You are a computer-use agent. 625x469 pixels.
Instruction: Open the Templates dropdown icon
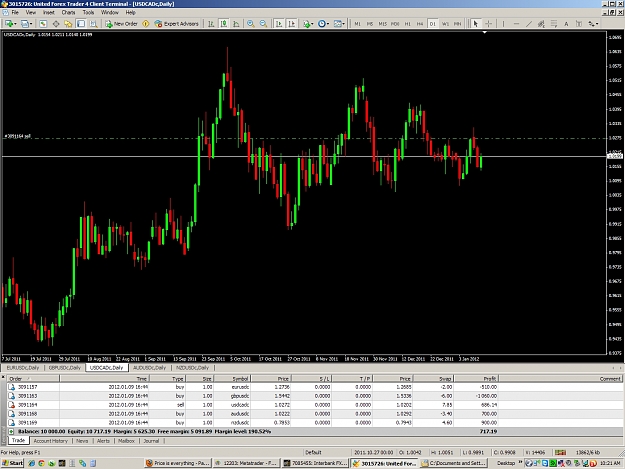click(x=339, y=24)
